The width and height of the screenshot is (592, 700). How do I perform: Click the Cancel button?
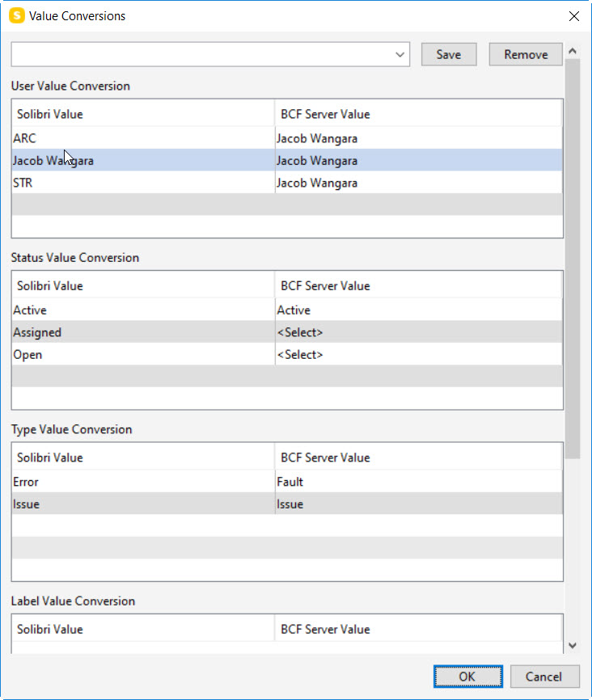coord(544,677)
